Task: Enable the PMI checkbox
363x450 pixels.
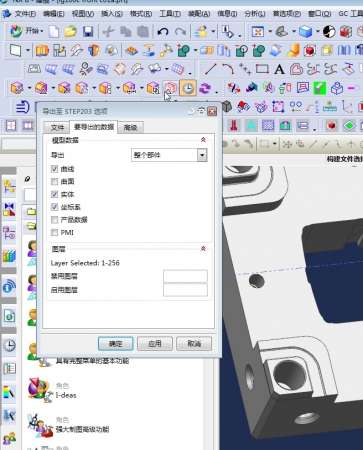Action: pos(54,232)
